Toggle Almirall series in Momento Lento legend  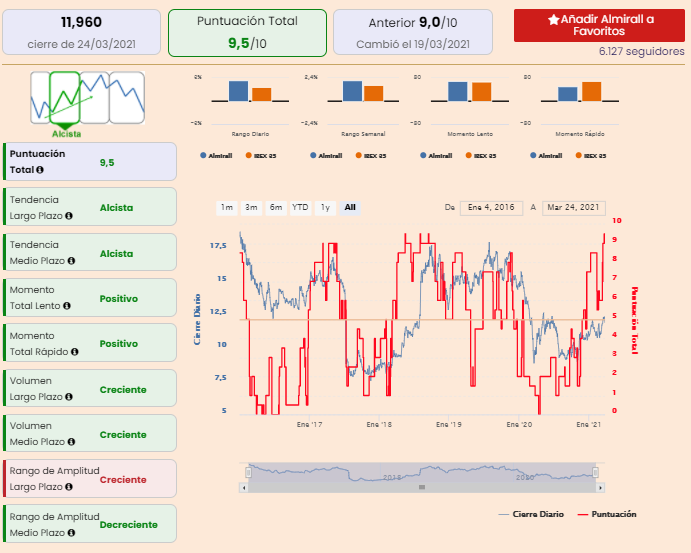(x=436, y=156)
